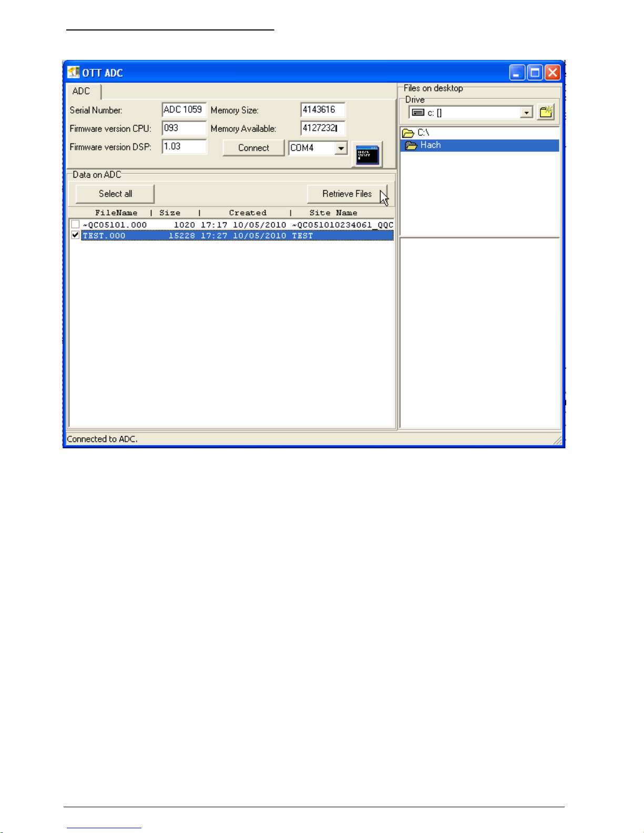Click the 15228 size value
This screenshot has width=644, height=833.
click(x=182, y=235)
